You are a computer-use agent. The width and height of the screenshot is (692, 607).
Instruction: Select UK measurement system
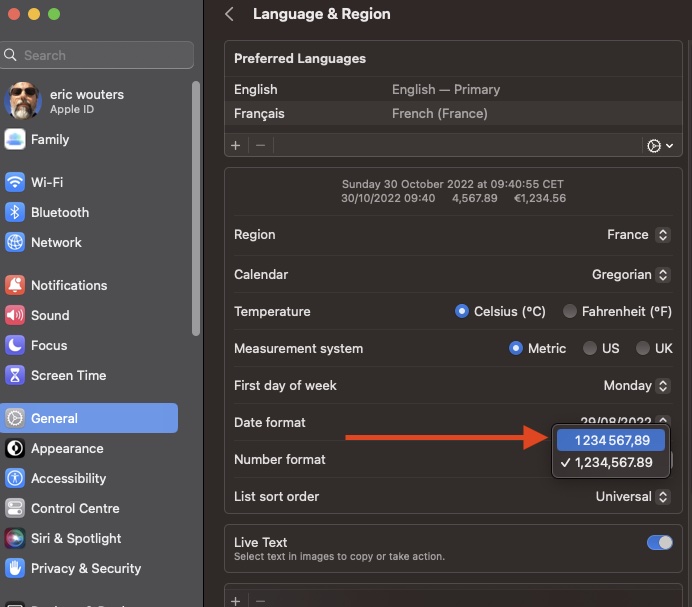[x=643, y=348]
